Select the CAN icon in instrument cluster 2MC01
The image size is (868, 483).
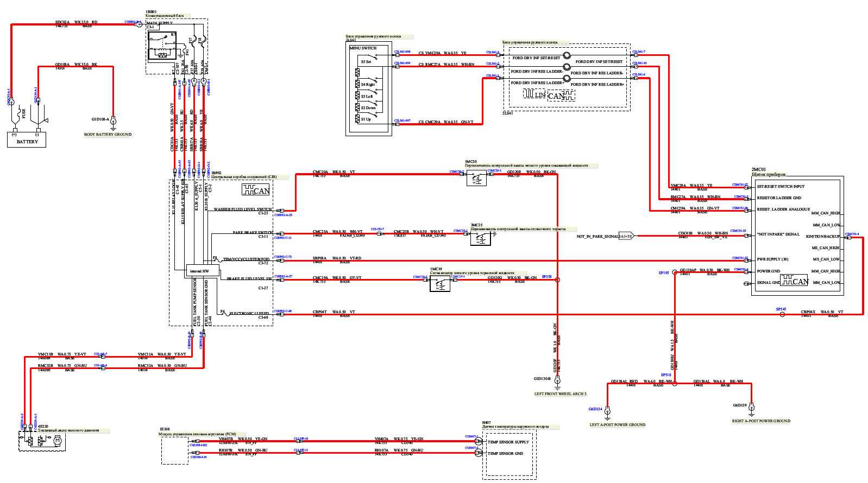click(794, 281)
